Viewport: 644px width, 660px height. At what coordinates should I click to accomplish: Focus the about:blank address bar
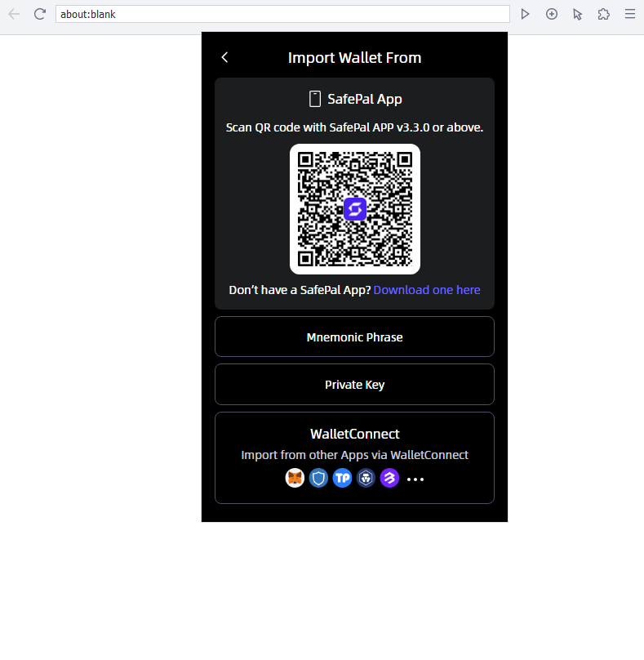282,14
